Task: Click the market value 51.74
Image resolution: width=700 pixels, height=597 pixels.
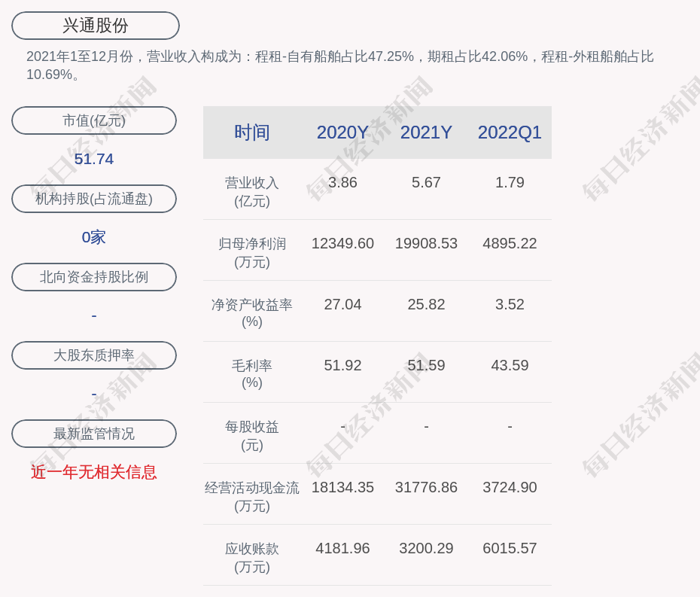Action: (x=94, y=159)
